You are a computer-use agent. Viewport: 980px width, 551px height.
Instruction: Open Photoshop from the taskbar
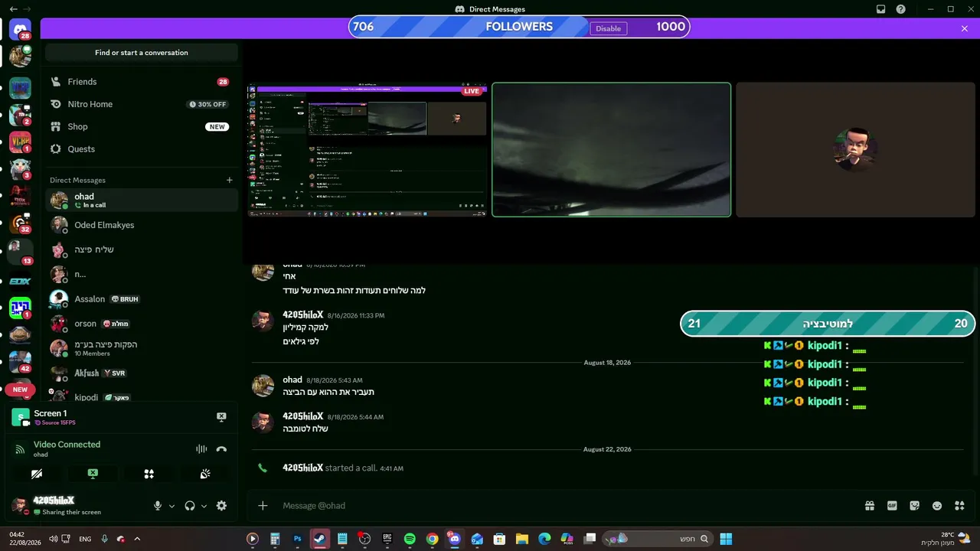coord(298,539)
